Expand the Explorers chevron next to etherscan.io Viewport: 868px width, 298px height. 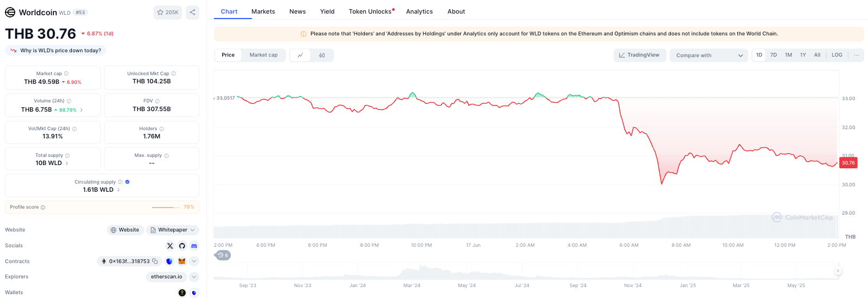tap(194, 277)
